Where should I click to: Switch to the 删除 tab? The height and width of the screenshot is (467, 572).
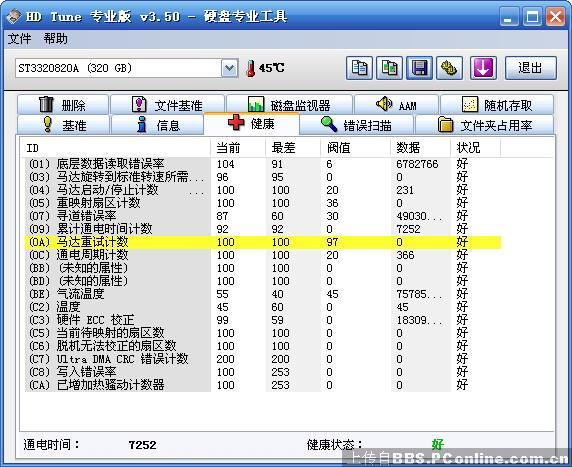[x=63, y=105]
